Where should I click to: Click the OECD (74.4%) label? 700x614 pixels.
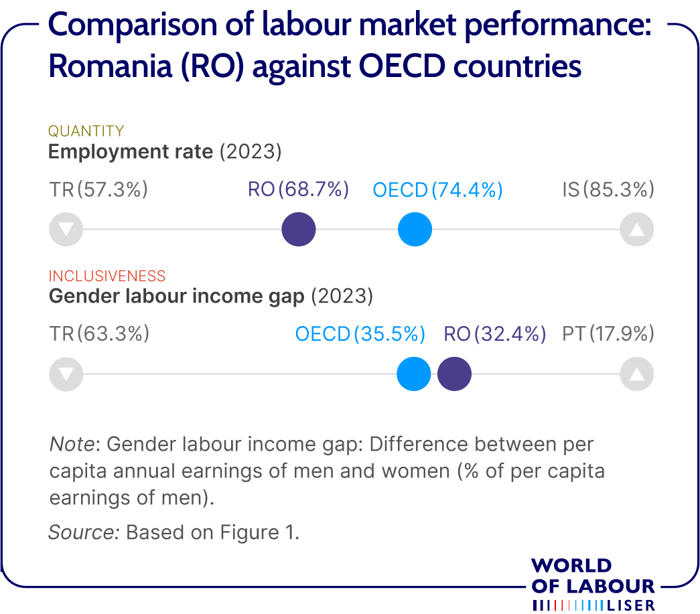[438, 190]
